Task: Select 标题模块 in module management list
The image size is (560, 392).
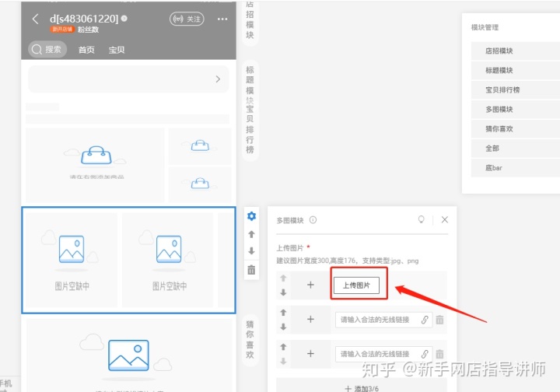Action: tap(516, 71)
